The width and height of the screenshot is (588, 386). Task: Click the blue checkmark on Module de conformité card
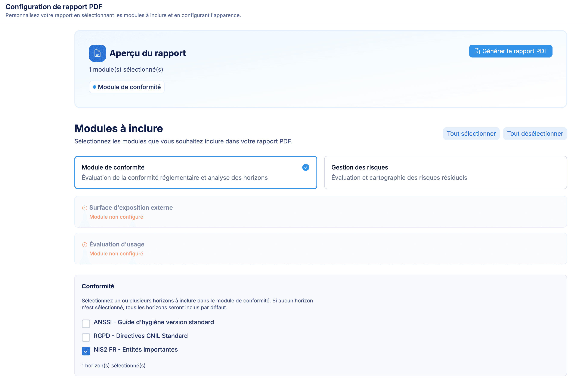click(x=306, y=167)
